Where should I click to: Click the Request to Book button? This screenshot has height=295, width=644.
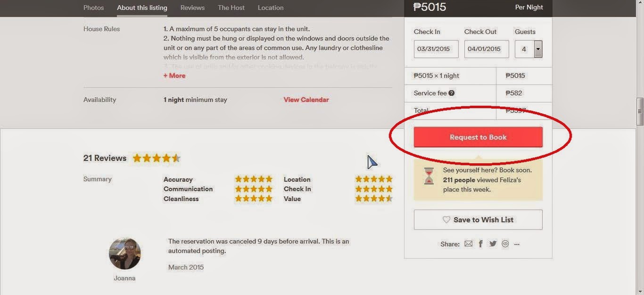478,137
